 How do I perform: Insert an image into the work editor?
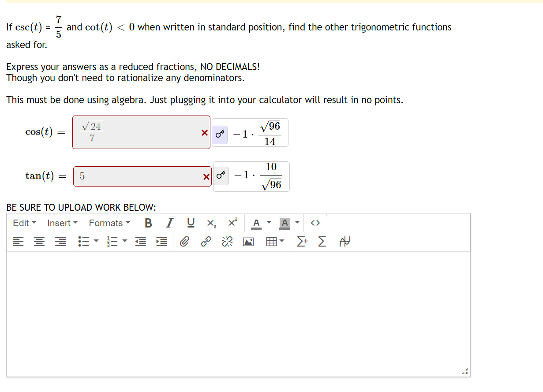248,241
